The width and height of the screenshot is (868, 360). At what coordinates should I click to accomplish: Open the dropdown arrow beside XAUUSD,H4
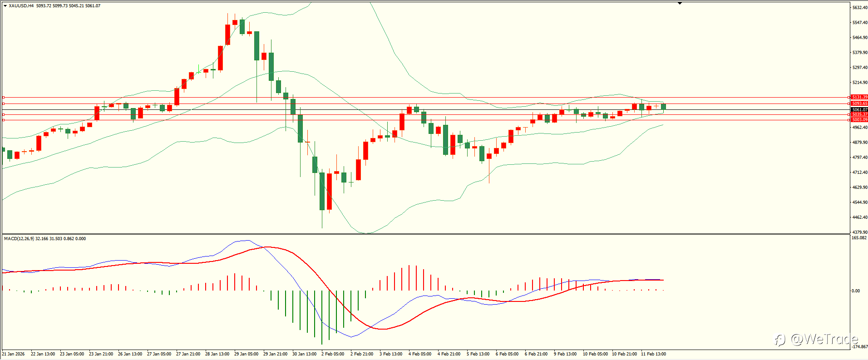pos(5,6)
